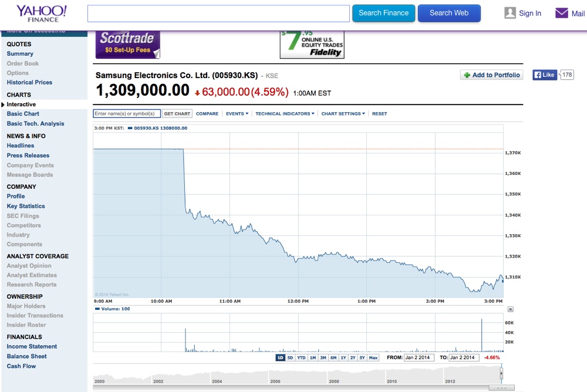Click the SEC Filings sidebar entry

point(23,216)
